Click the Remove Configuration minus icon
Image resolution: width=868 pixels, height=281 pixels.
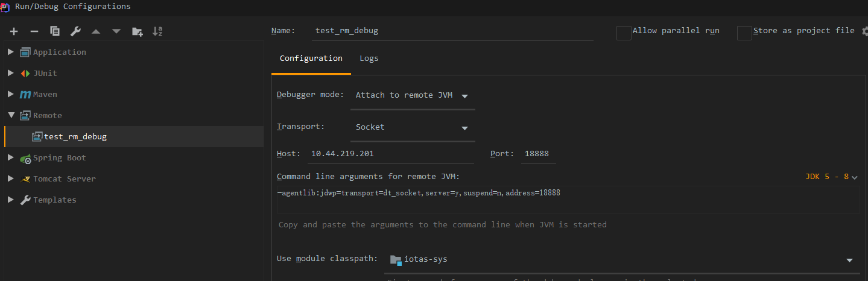[34, 31]
